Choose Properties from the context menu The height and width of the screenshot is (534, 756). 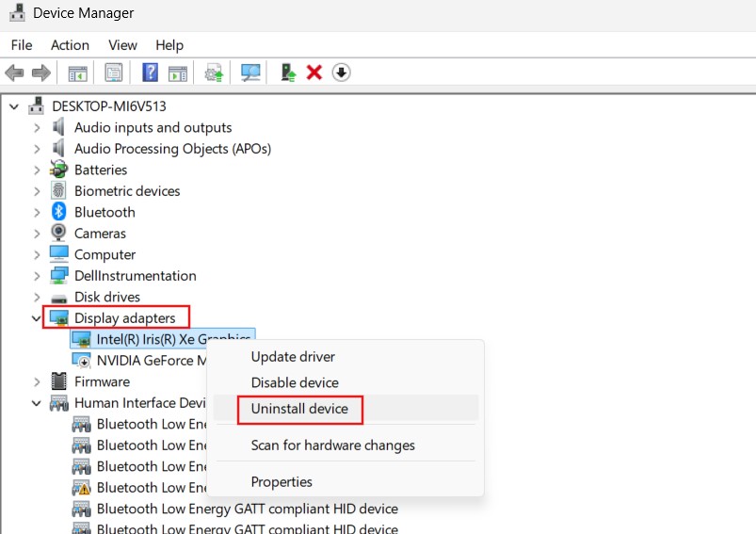pyautogui.click(x=346, y=482)
